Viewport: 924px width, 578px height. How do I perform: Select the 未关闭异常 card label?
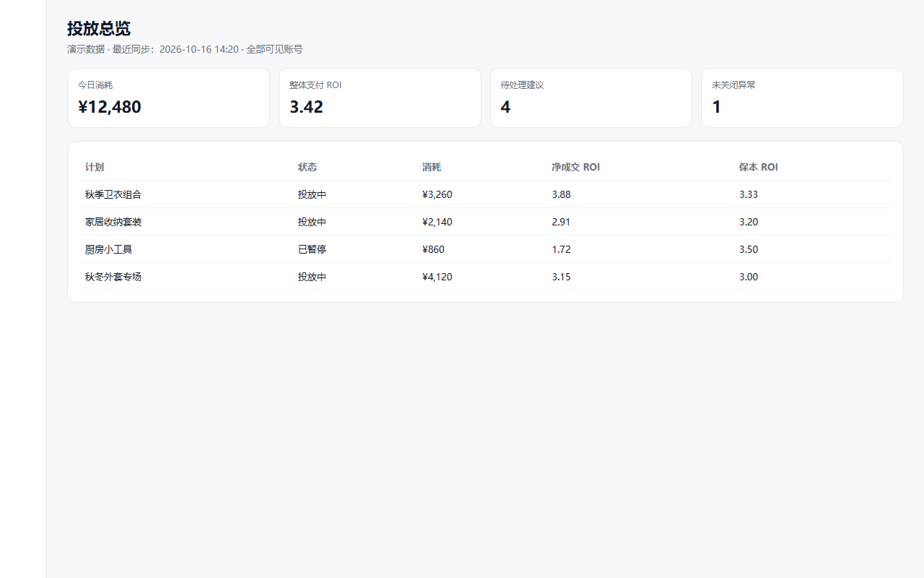pos(733,85)
